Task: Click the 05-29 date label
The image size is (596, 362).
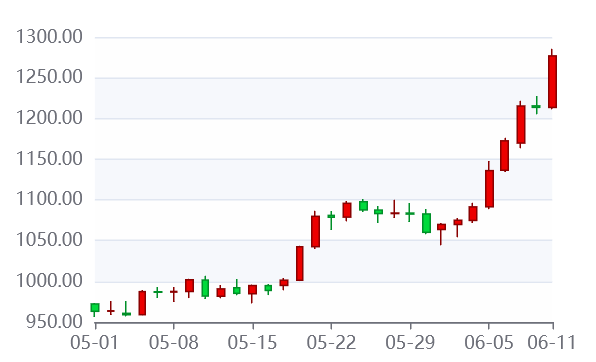Action: 410,343
